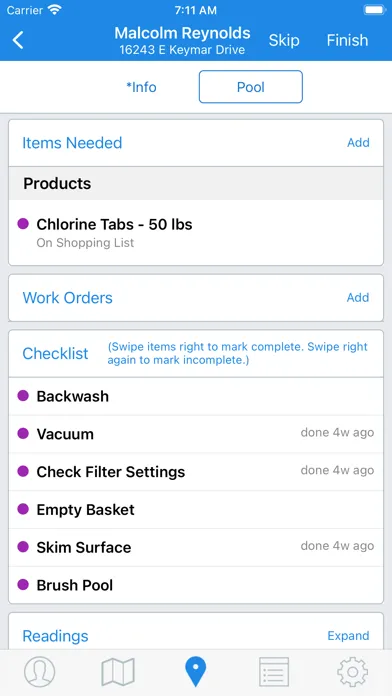Select the Vacuum checklist row
392x696 pixels.
click(196, 434)
